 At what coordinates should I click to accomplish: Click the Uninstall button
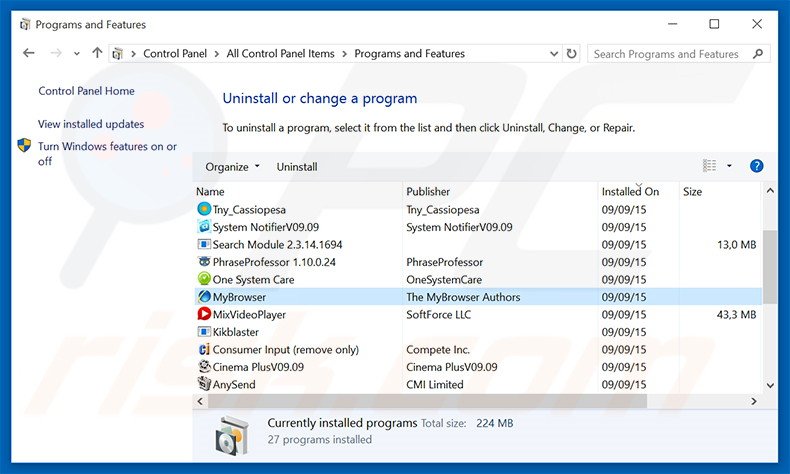pos(297,167)
